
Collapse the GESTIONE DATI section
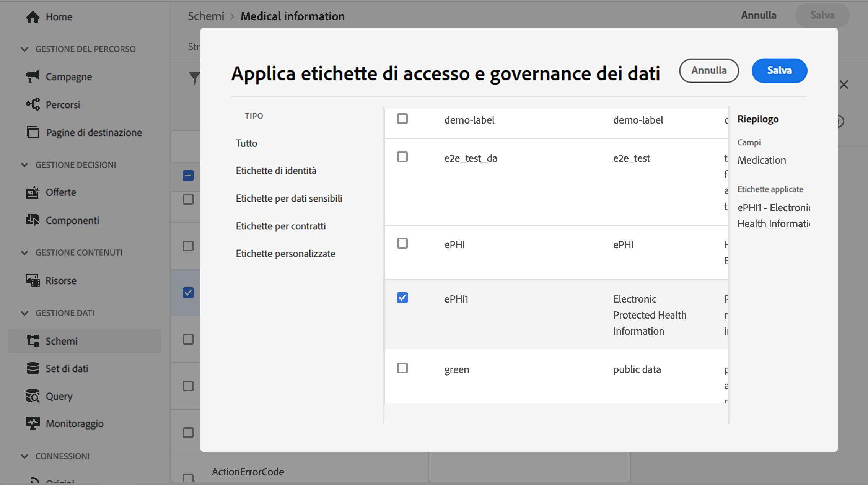[x=24, y=313]
